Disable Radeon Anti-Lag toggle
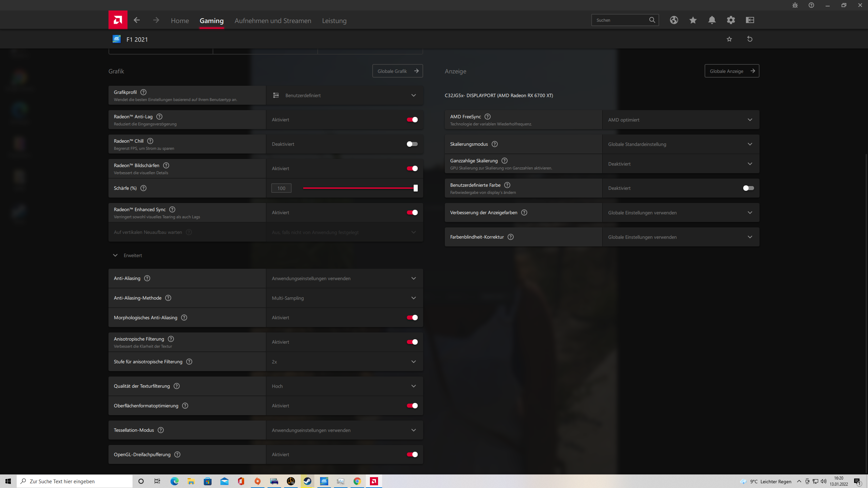The image size is (868, 488). [412, 120]
